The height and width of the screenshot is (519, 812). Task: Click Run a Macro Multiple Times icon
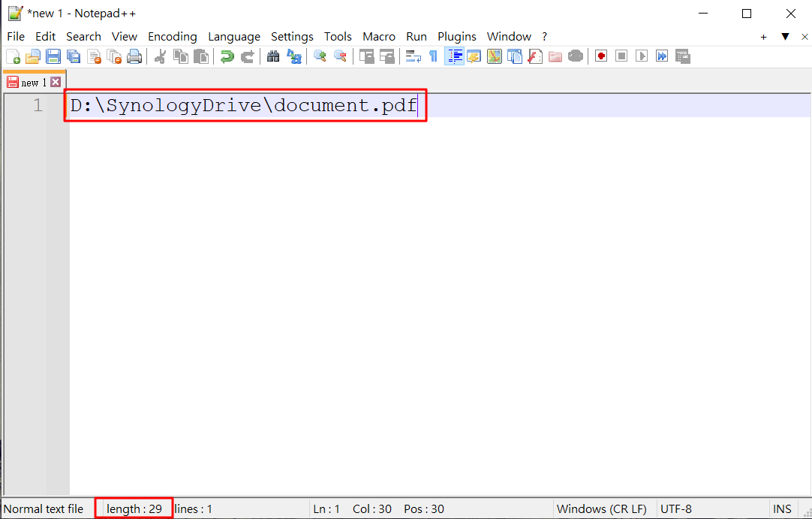(662, 56)
